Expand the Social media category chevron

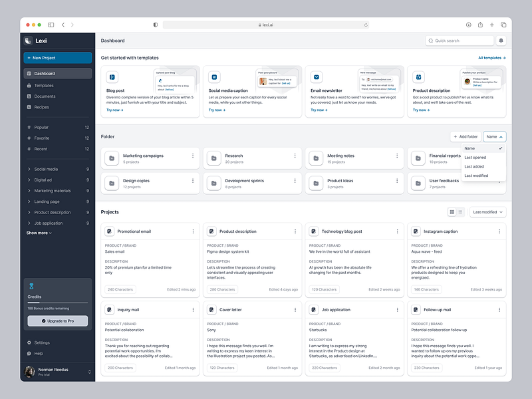(x=29, y=168)
